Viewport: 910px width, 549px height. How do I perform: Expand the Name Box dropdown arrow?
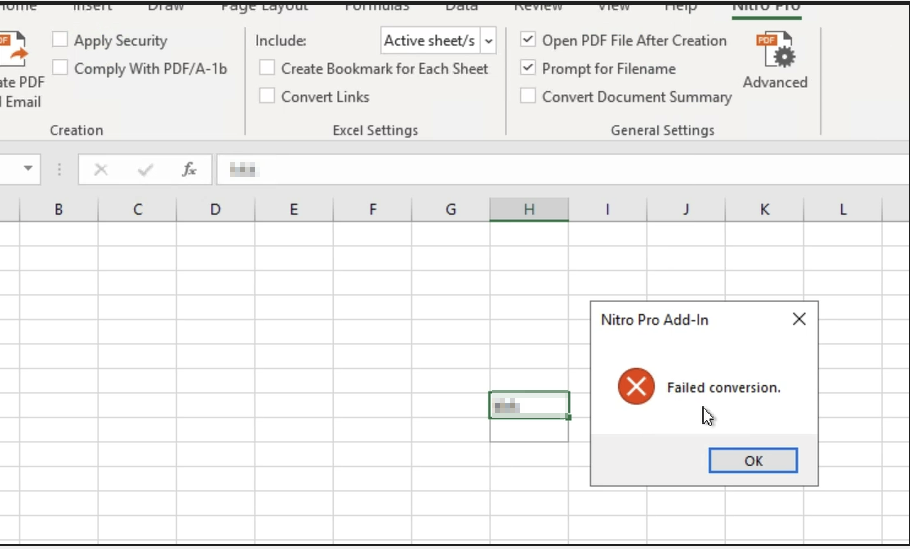coord(28,169)
